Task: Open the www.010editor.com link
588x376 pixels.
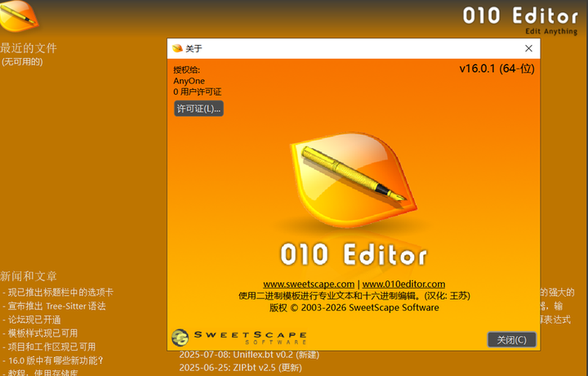Action: coord(403,284)
